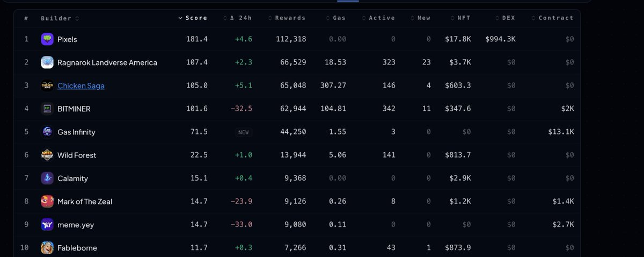Select Ragnarok new users count 23

(426, 62)
